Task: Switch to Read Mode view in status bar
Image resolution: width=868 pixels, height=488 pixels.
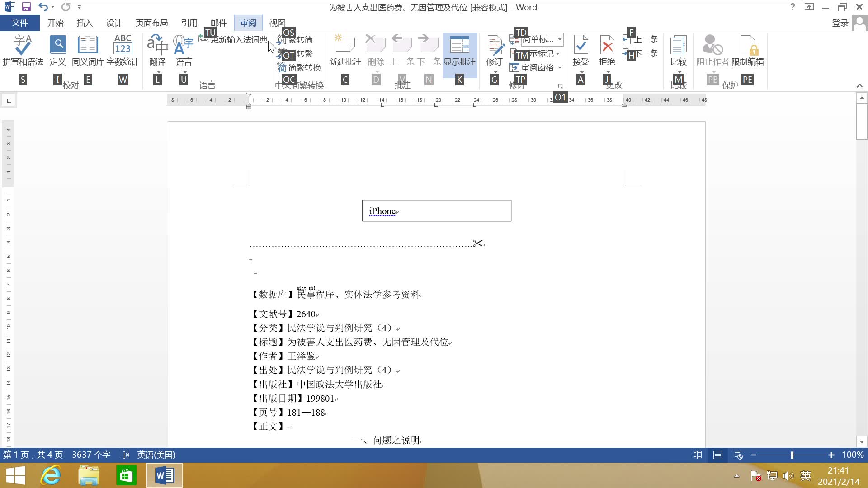Action: pyautogui.click(x=697, y=455)
